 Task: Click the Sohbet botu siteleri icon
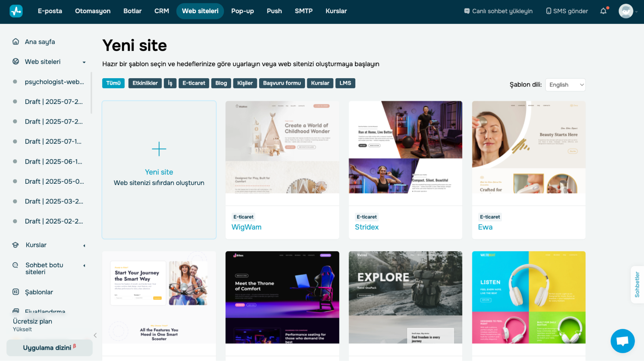point(15,265)
